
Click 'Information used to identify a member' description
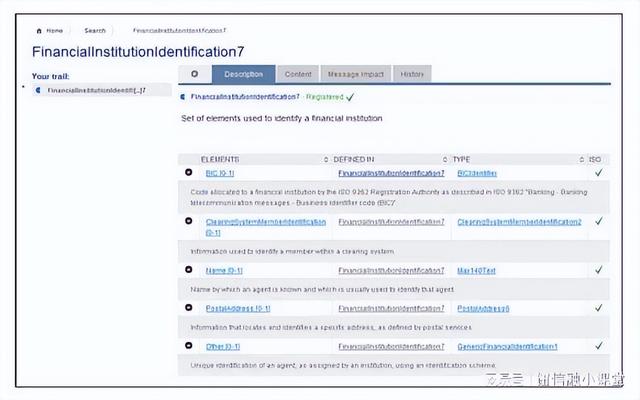(x=292, y=251)
